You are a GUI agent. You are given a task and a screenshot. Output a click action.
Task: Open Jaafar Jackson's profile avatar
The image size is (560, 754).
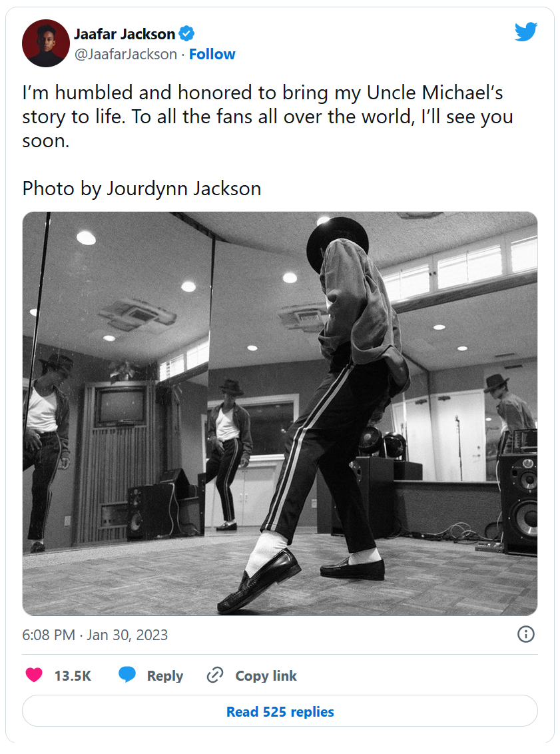click(46, 43)
